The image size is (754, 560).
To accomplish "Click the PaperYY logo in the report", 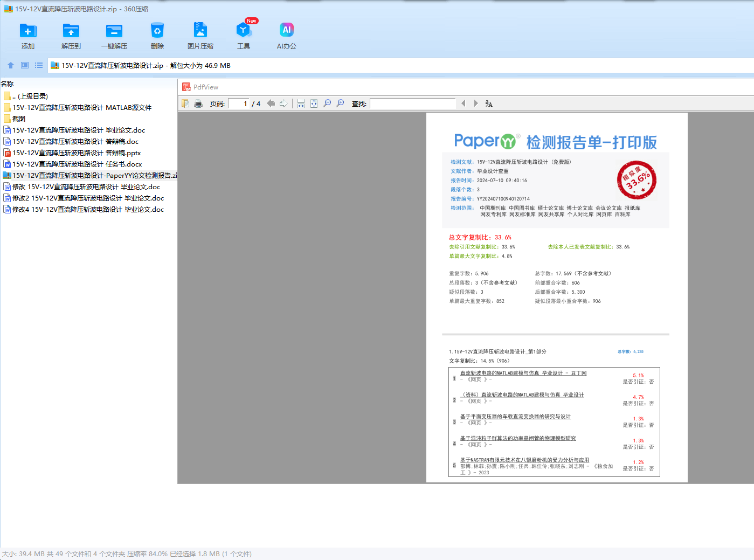I will tap(487, 141).
